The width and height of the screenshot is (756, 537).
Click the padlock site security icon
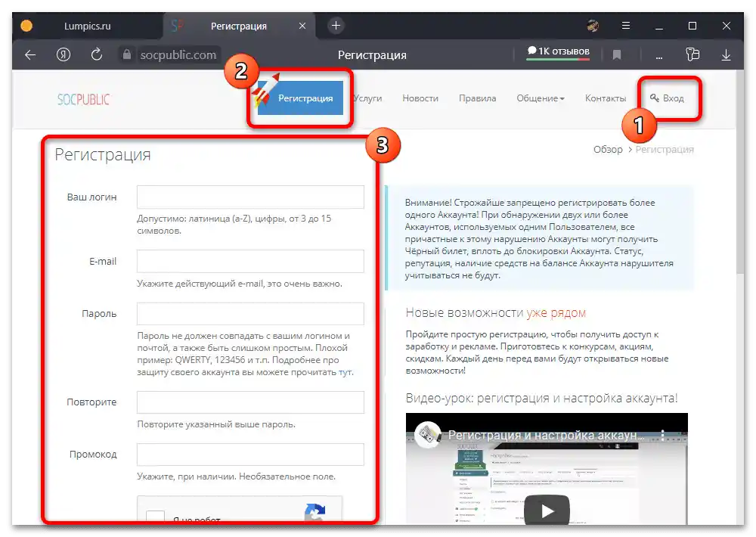pyautogui.click(x=126, y=54)
